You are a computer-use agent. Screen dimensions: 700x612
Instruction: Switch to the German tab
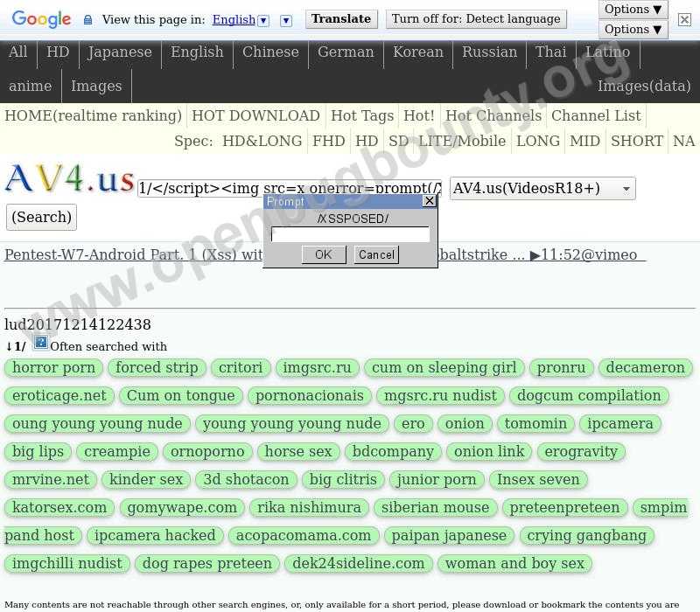pos(346,52)
